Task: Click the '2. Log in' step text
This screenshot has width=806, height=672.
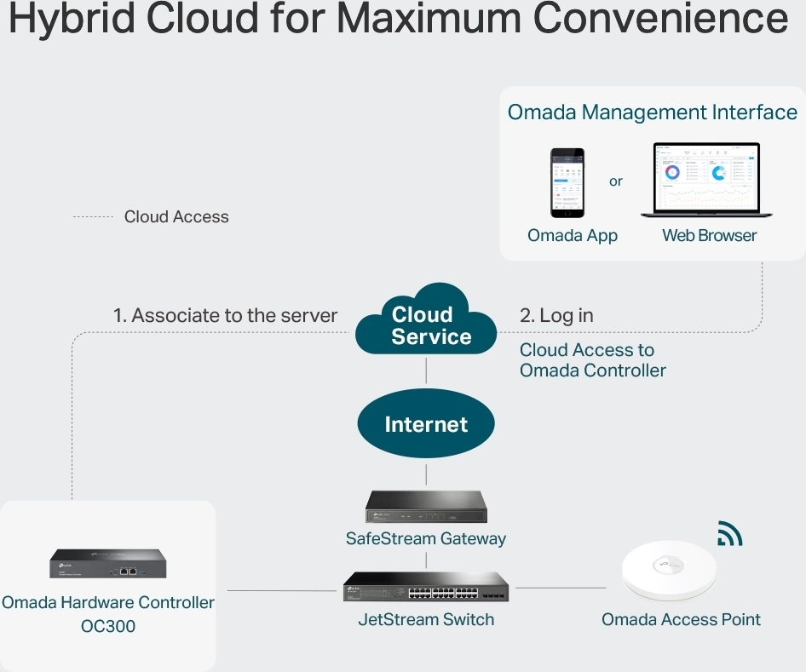Action: [x=556, y=315]
